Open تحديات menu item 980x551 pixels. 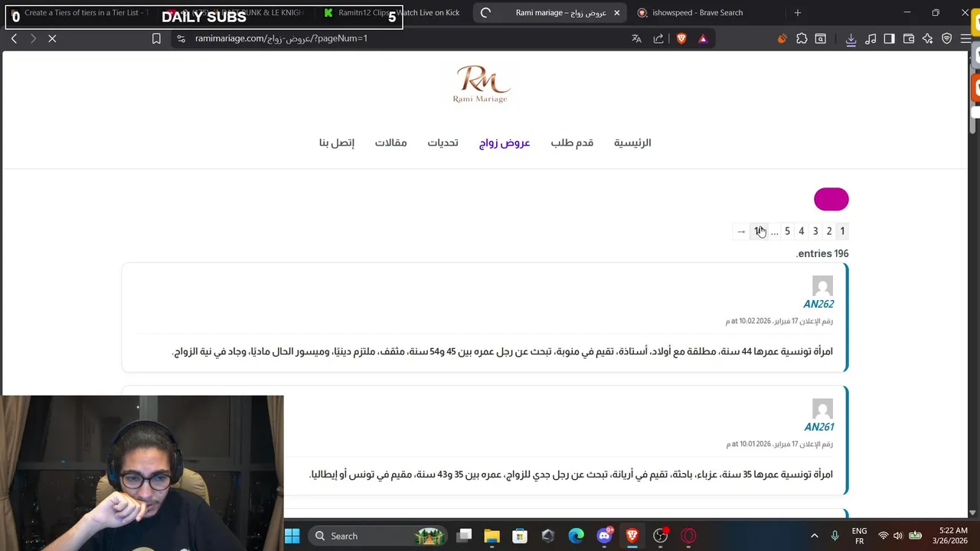pyautogui.click(x=443, y=143)
